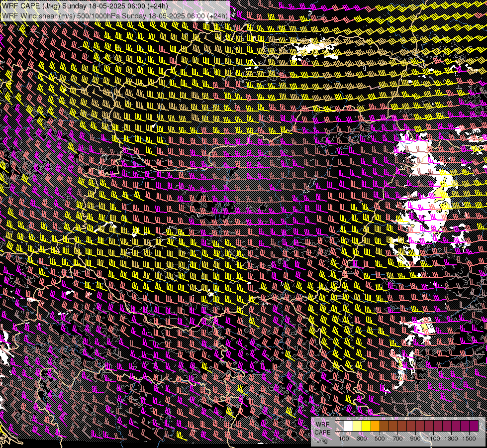
Task: Select the purple swatch above 1500
Action: click(474, 426)
